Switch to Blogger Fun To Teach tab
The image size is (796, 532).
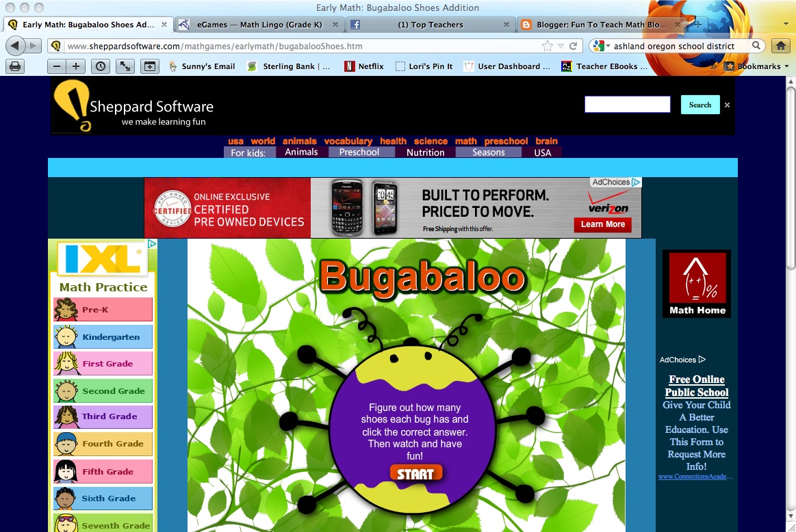pos(601,25)
